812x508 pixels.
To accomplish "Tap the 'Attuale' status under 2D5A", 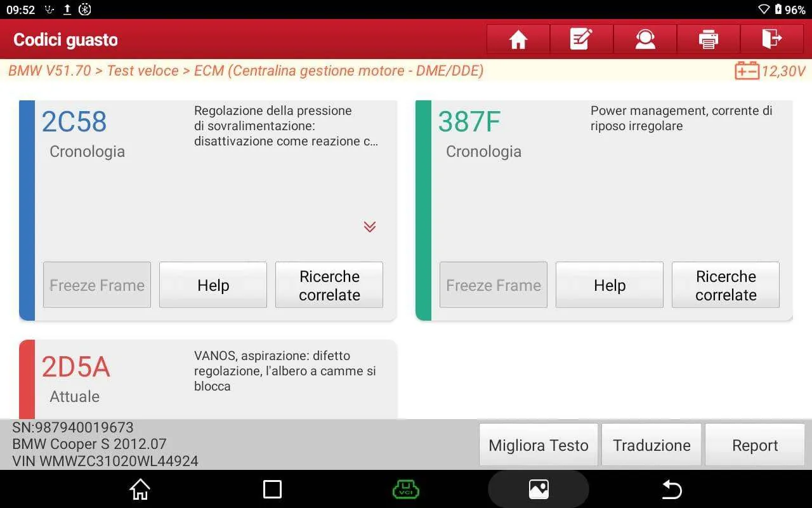I will [75, 397].
